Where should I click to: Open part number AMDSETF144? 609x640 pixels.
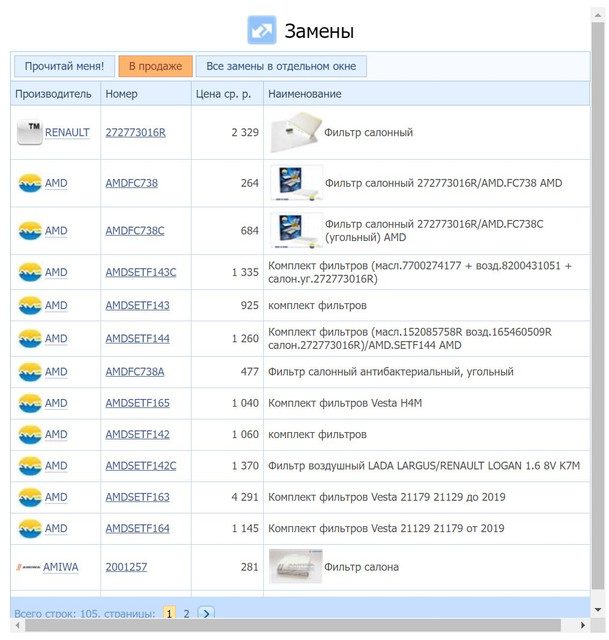(x=138, y=339)
